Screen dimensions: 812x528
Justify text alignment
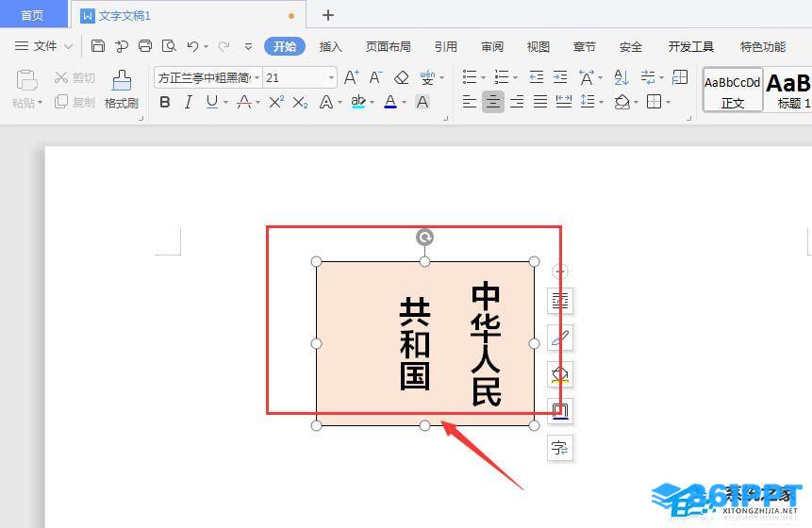coord(540,102)
